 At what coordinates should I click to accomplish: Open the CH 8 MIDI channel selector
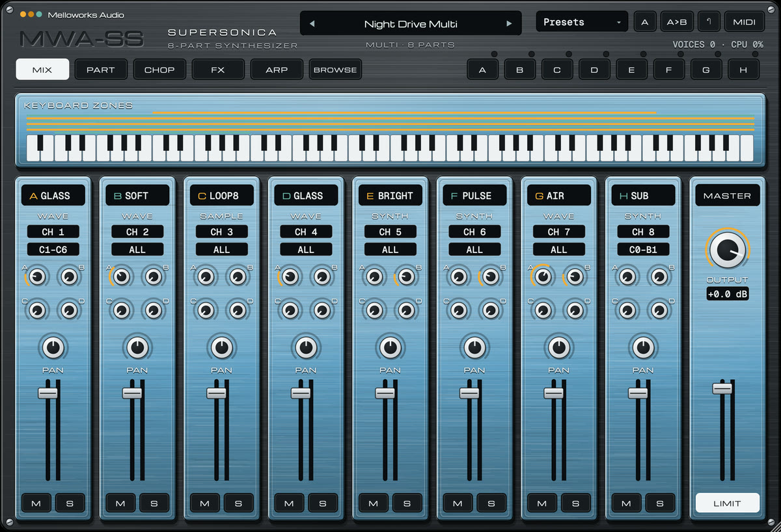coord(643,232)
